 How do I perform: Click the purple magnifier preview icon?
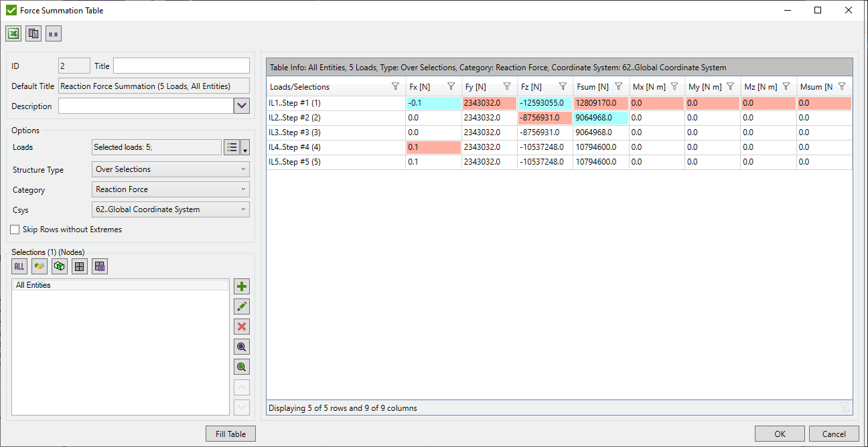pyautogui.click(x=242, y=347)
